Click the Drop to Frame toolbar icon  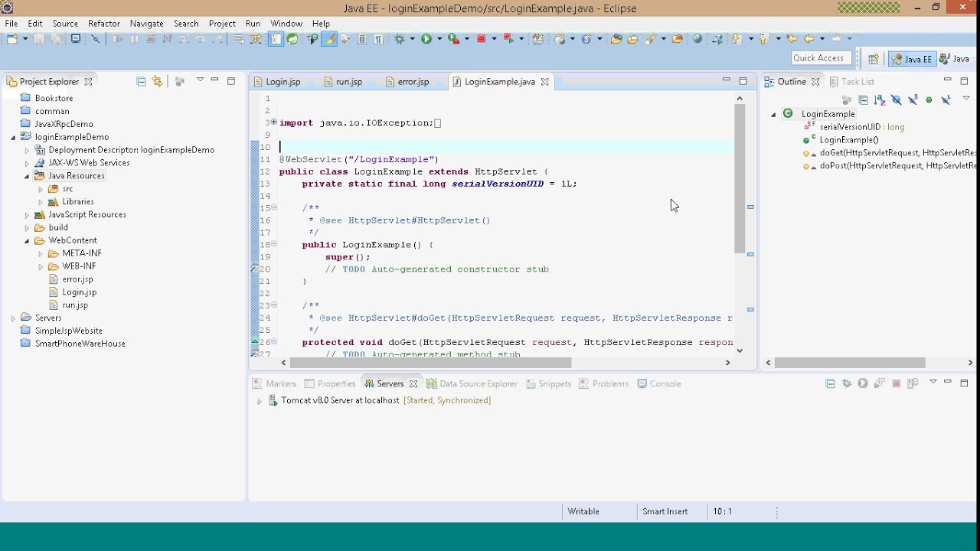[x=238, y=38]
